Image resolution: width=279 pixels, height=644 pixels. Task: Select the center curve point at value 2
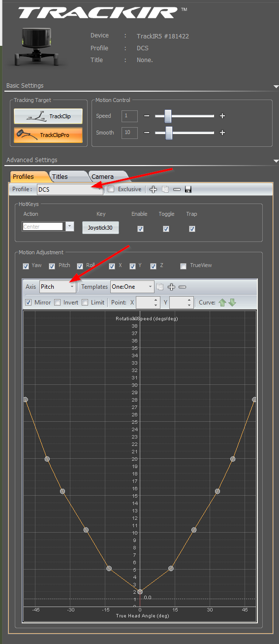coord(140,591)
